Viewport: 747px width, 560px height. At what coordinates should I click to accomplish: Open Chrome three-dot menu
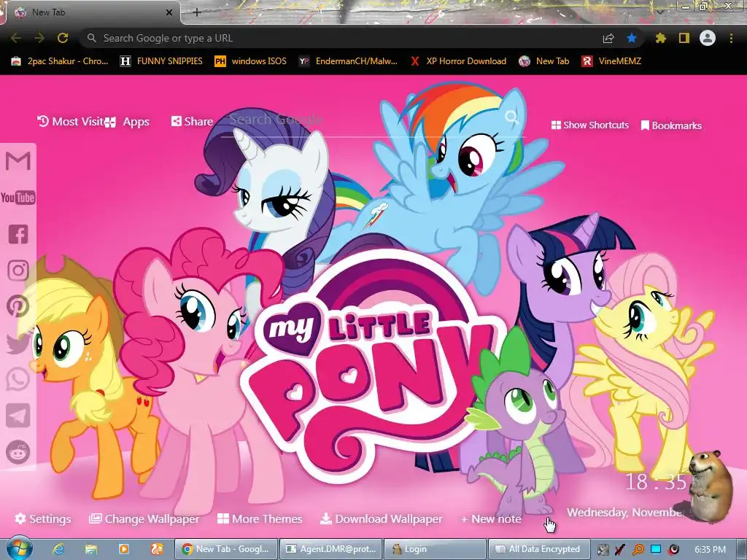pyautogui.click(x=731, y=38)
